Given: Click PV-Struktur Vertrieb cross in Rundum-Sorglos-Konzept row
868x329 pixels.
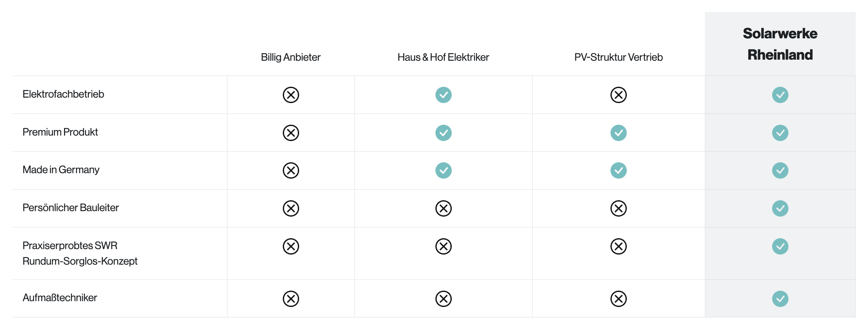Looking at the screenshot, I should (x=618, y=246).
